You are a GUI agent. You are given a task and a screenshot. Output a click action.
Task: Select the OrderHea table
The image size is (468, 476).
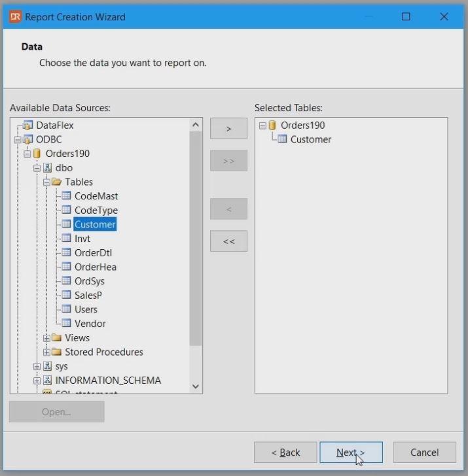95,267
